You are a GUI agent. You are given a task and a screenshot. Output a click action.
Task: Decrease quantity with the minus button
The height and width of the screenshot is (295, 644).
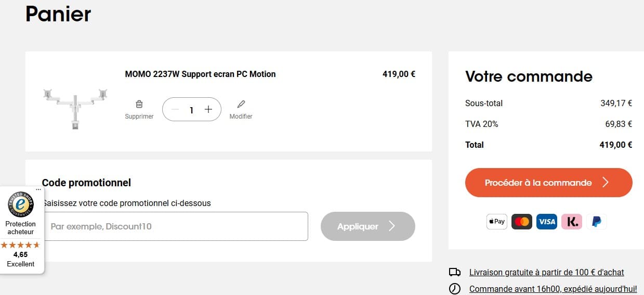175,109
